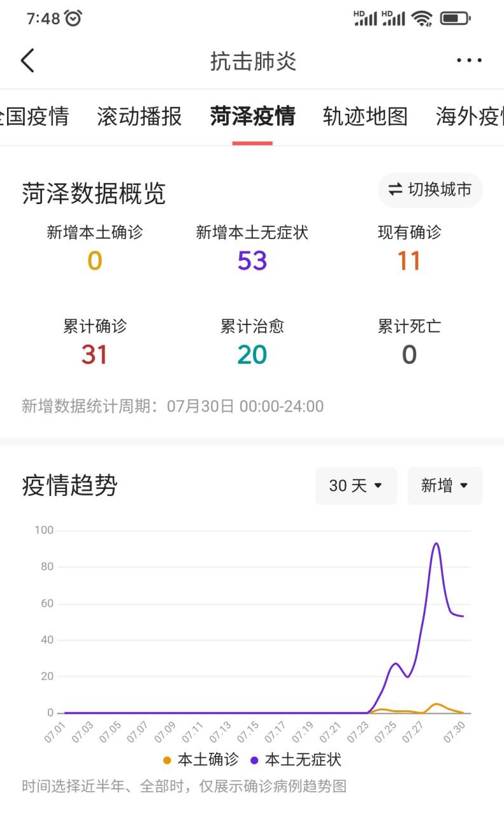The image size is (504, 814).
Task: Tap the Wi-Fi status icon
Action: tap(421, 18)
